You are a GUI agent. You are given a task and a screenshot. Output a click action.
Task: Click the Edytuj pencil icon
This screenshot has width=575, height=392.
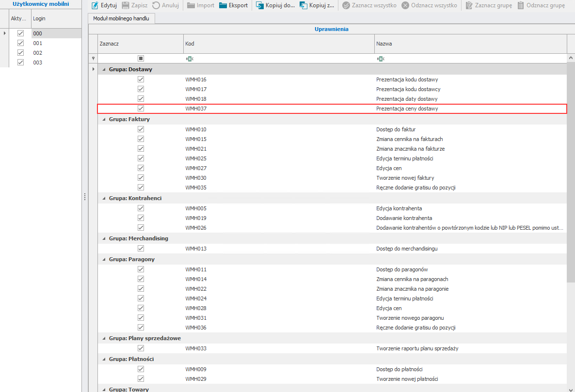coord(95,5)
